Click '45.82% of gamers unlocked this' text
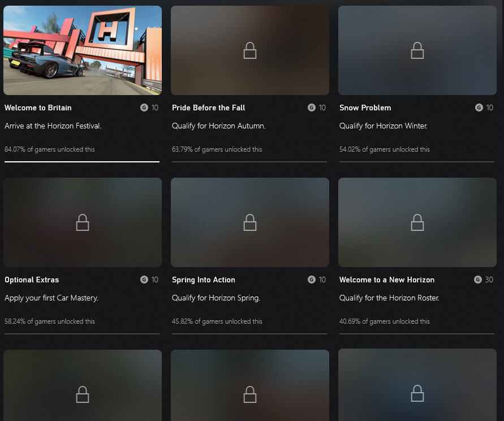 click(x=217, y=321)
